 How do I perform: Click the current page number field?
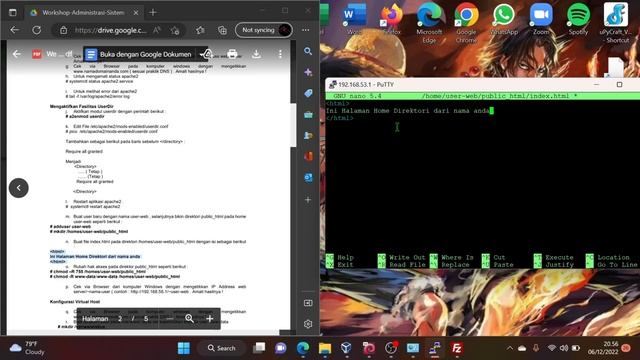coord(120,319)
